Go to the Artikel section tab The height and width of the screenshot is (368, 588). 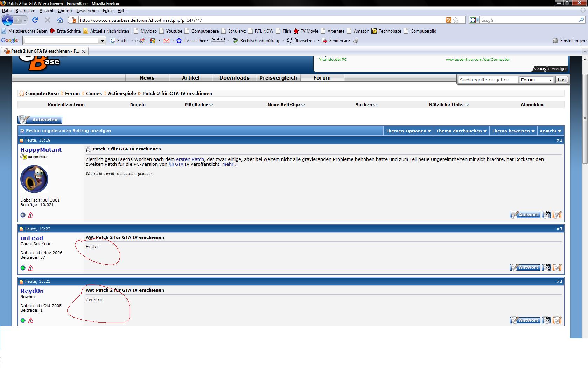[191, 78]
